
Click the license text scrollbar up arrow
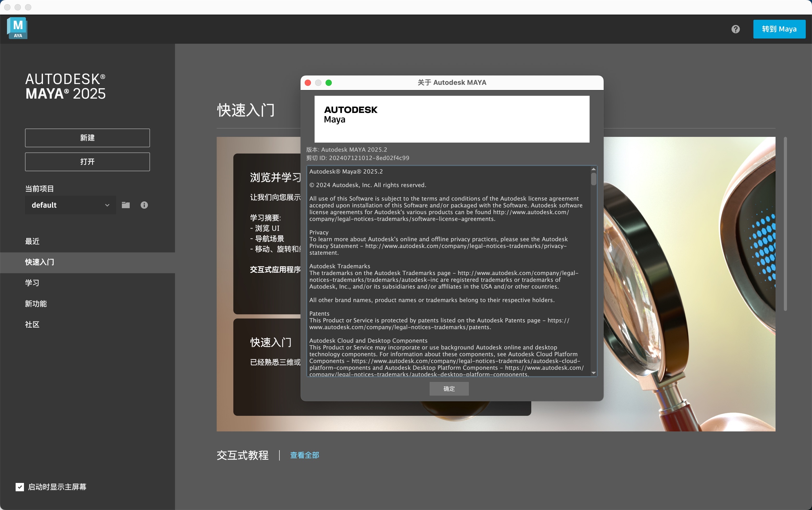coord(594,169)
